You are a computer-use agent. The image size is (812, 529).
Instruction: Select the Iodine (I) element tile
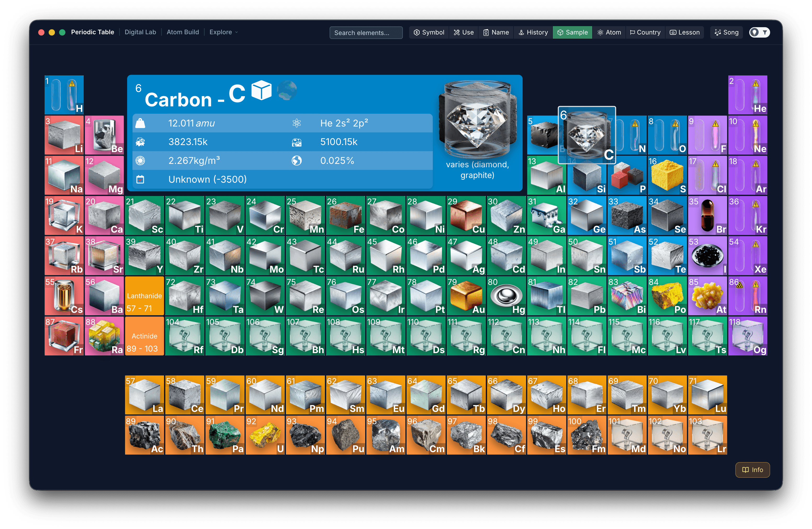(x=708, y=256)
